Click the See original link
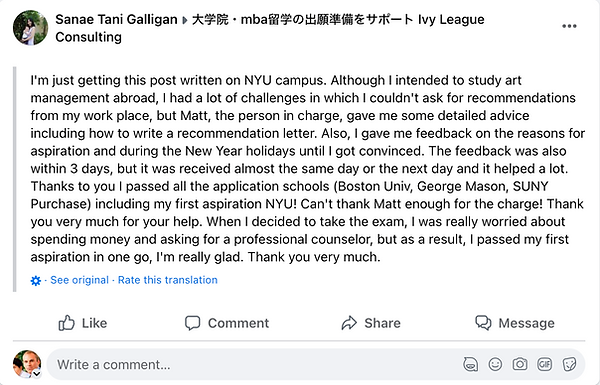 [x=80, y=280]
